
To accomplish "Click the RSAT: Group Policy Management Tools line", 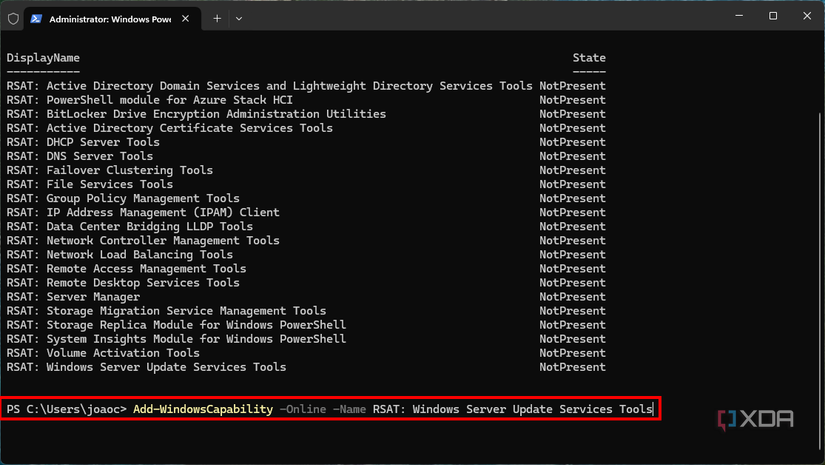I will 123,198.
